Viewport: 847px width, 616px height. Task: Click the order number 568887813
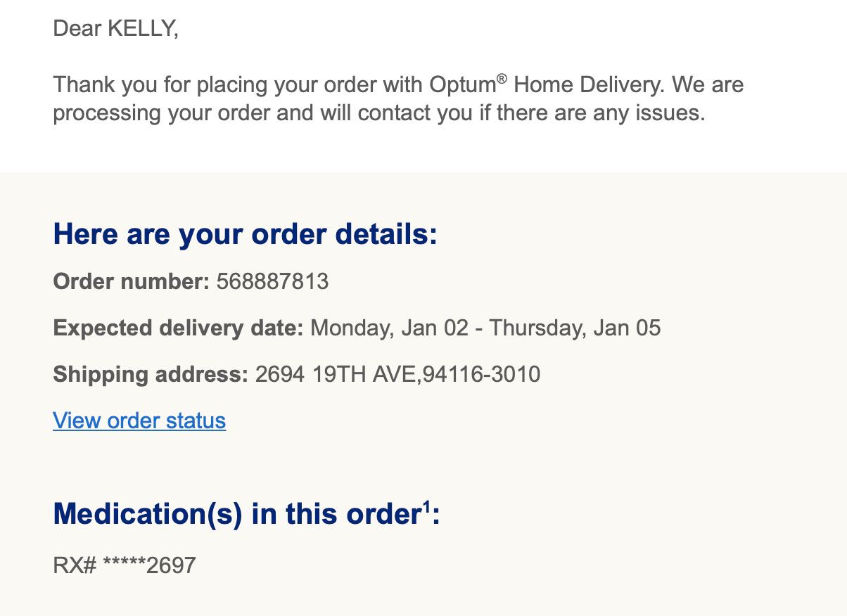pos(272,282)
